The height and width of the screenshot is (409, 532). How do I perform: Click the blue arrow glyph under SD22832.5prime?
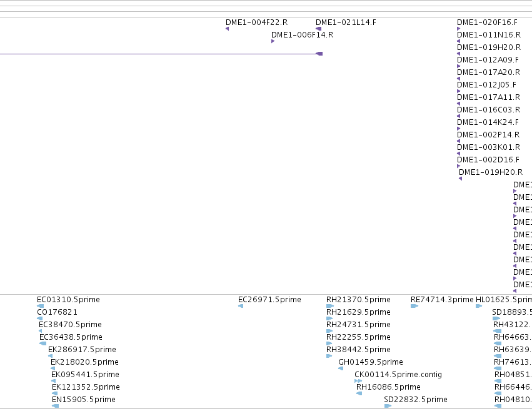tap(388, 406)
